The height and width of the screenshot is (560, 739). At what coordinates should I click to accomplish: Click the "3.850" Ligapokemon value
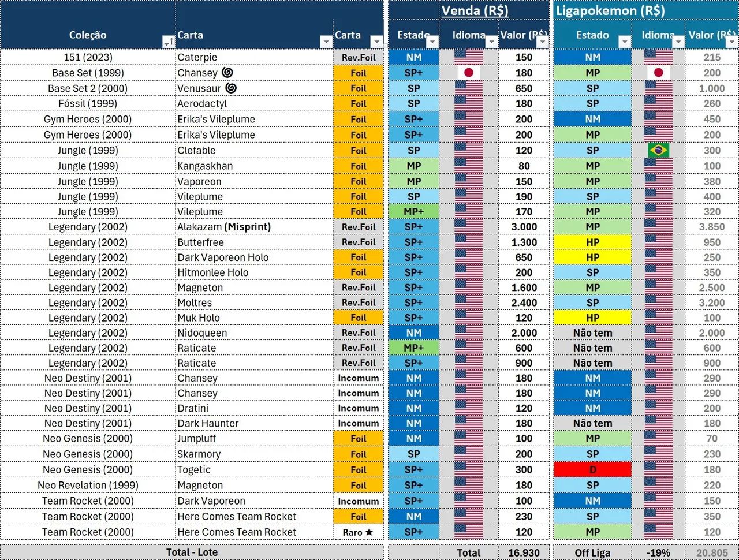(712, 227)
